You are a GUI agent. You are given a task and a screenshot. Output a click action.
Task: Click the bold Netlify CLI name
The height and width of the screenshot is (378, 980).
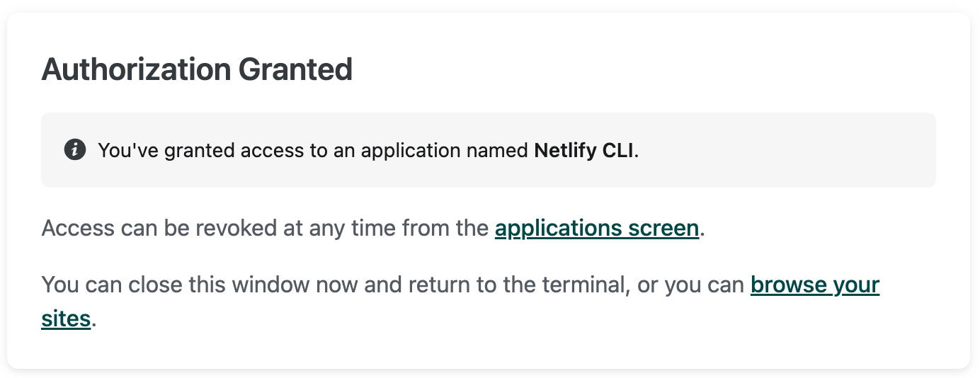click(584, 151)
